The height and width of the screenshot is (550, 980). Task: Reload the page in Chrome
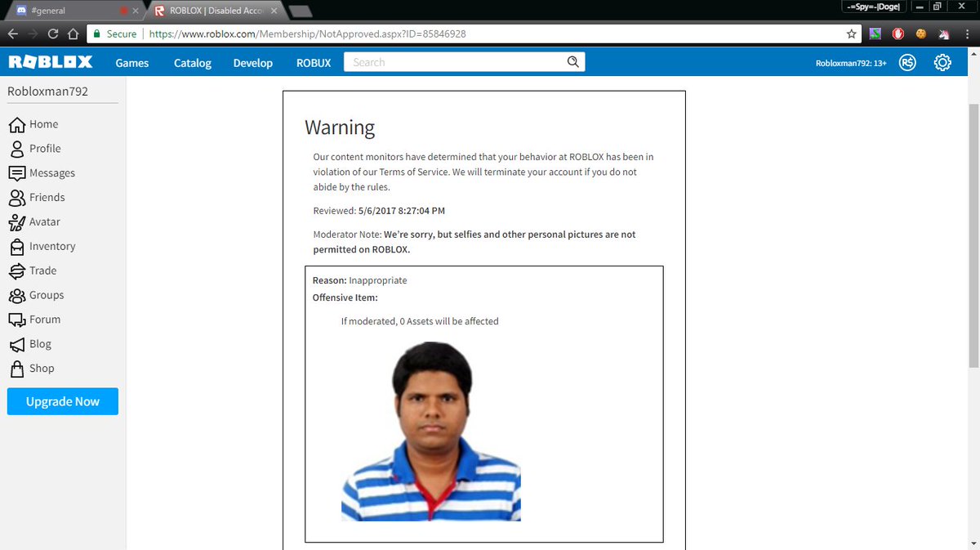(x=53, y=34)
